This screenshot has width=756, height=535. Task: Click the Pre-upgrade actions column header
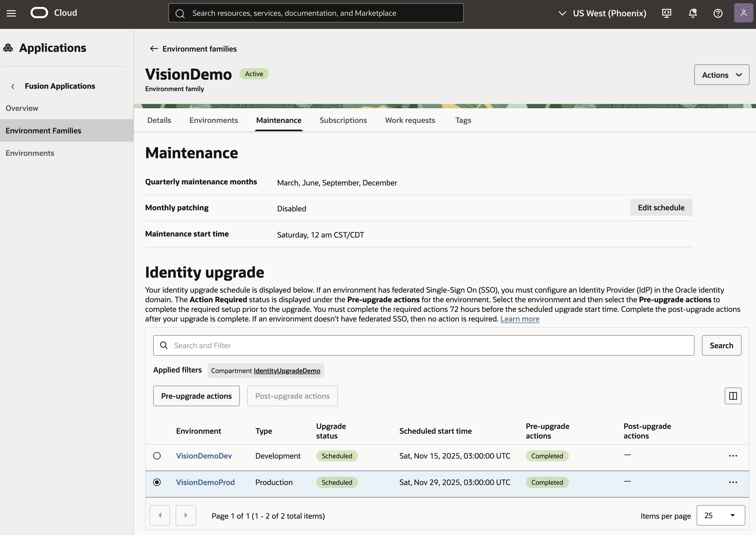tap(547, 431)
